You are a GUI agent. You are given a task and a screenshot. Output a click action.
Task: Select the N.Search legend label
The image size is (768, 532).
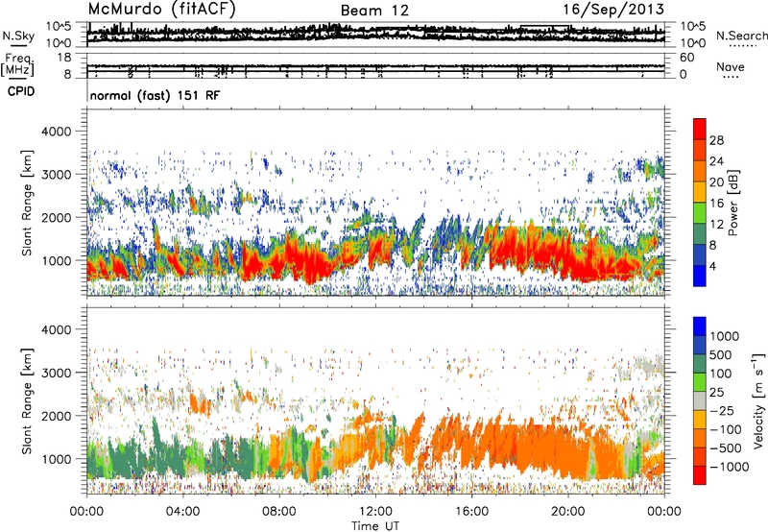pyautogui.click(x=742, y=36)
